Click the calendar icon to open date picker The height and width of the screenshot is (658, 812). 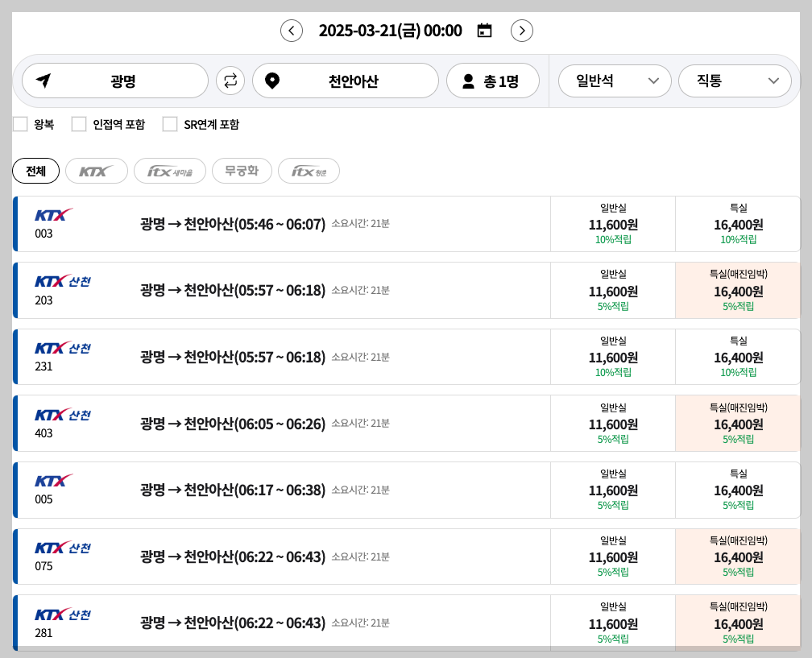pos(484,30)
